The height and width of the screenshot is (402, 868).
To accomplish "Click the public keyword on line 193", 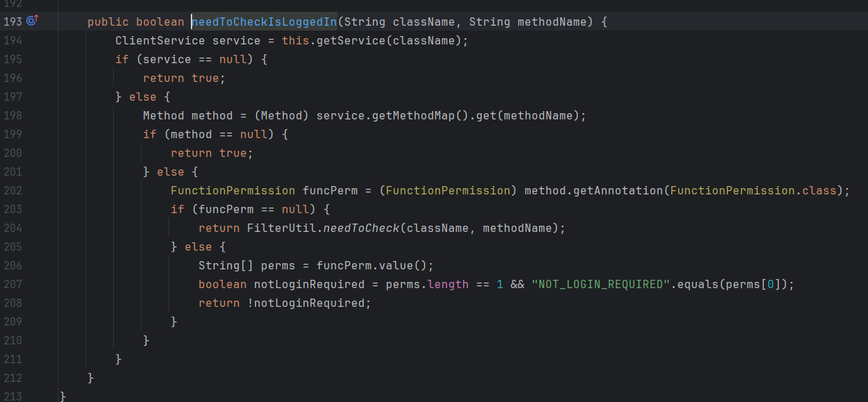I will 108,22.
